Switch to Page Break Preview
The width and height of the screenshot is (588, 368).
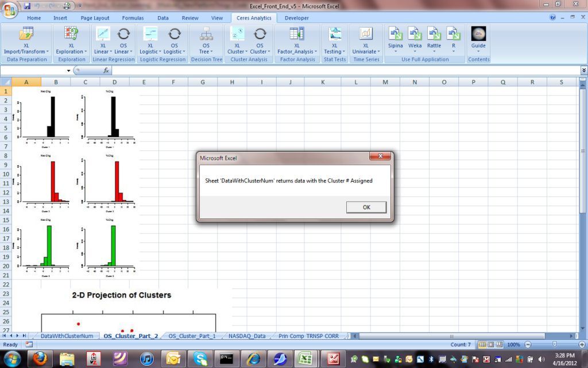500,344
